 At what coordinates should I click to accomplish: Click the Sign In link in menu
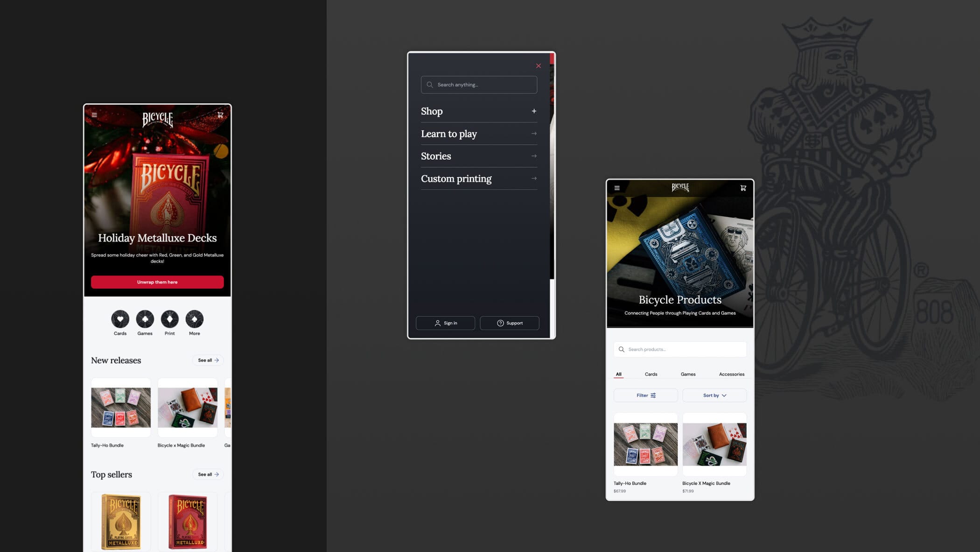pyautogui.click(x=446, y=323)
